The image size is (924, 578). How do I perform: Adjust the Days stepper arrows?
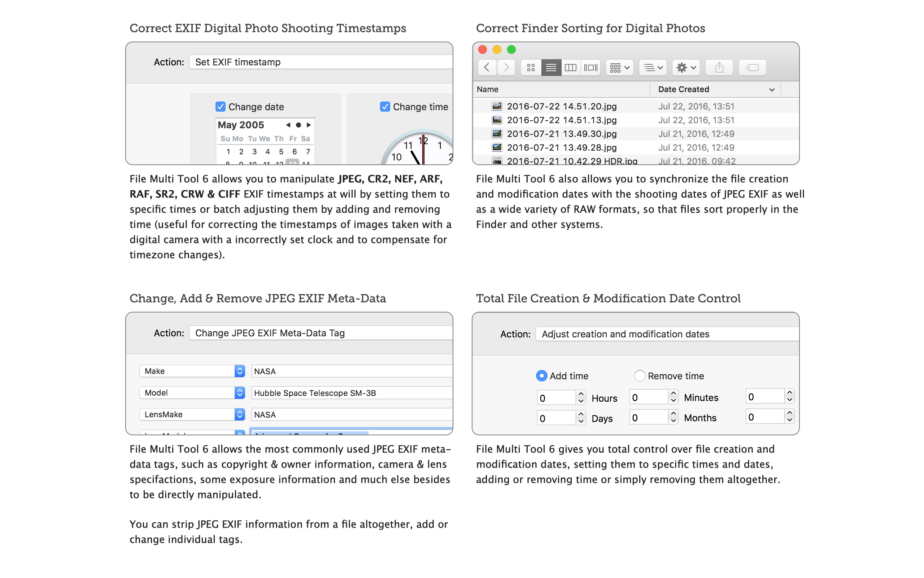coord(581,418)
